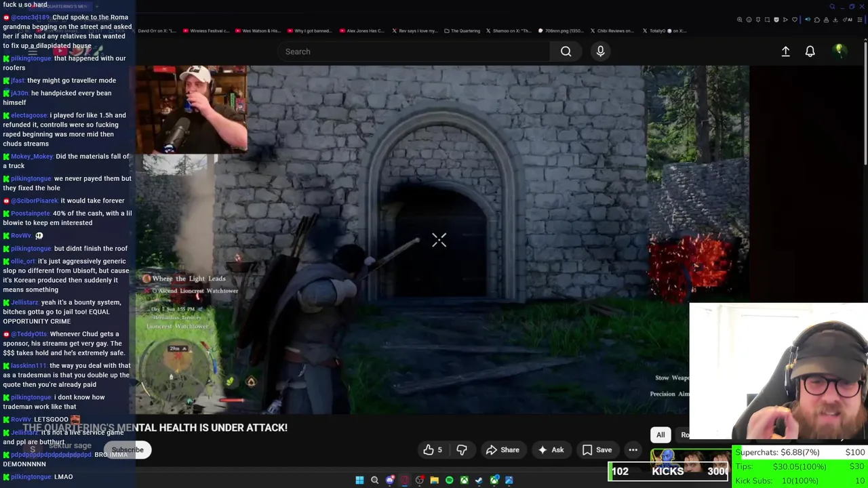This screenshot has width=868, height=488.
Task: Click chat username 'Mokey_Mokey'
Action: point(31,157)
